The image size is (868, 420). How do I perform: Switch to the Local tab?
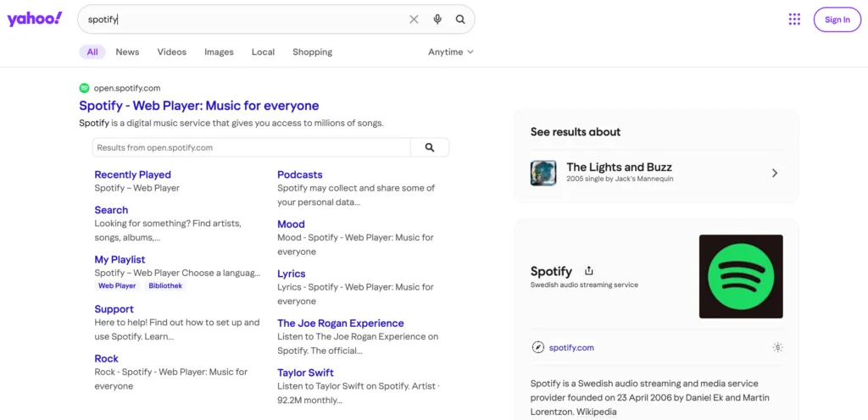coord(263,52)
